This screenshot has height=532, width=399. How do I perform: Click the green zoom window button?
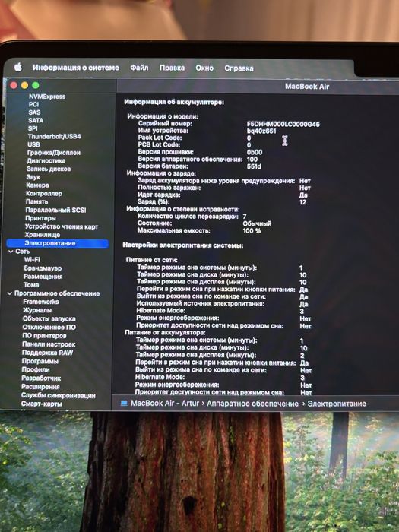click(x=36, y=85)
